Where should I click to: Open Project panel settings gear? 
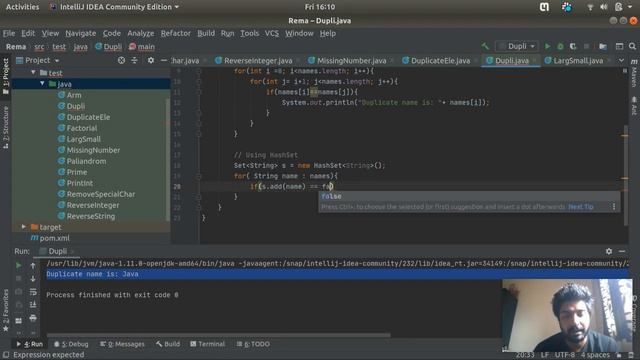tap(151, 60)
